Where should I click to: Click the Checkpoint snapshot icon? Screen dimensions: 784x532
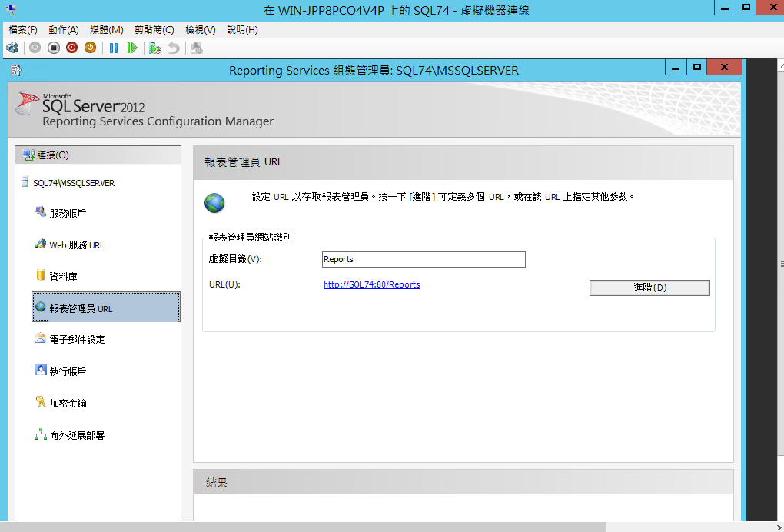155,48
